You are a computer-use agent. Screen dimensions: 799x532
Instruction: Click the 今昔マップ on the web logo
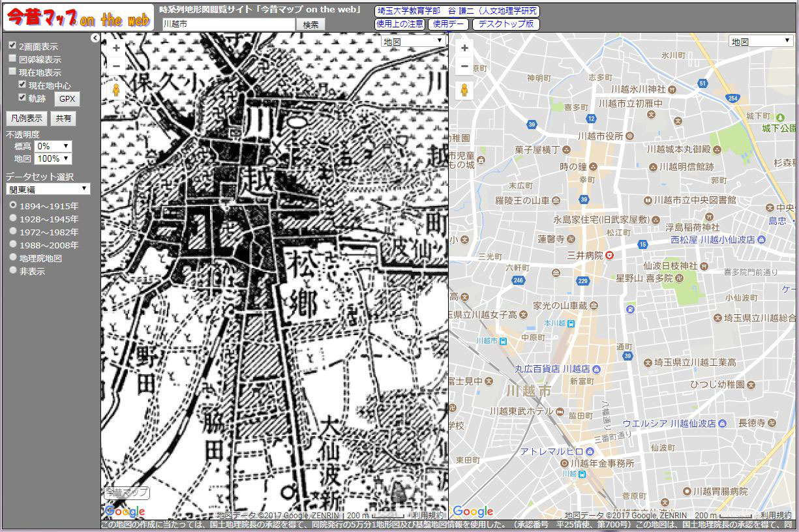[x=78, y=18]
